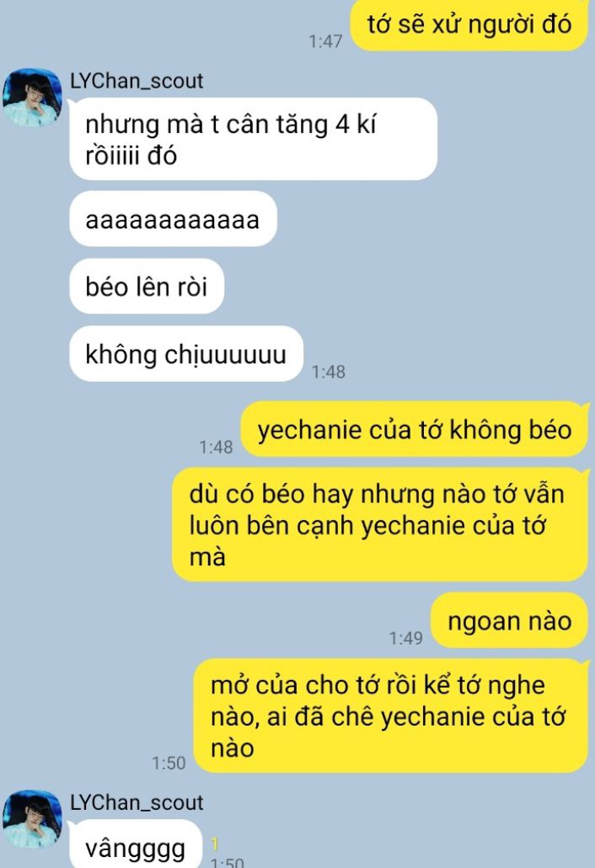Viewport: 595px width, 868px height.
Task: Select the 'dù có béo hay nhưng nào' message
Action: 380,525
